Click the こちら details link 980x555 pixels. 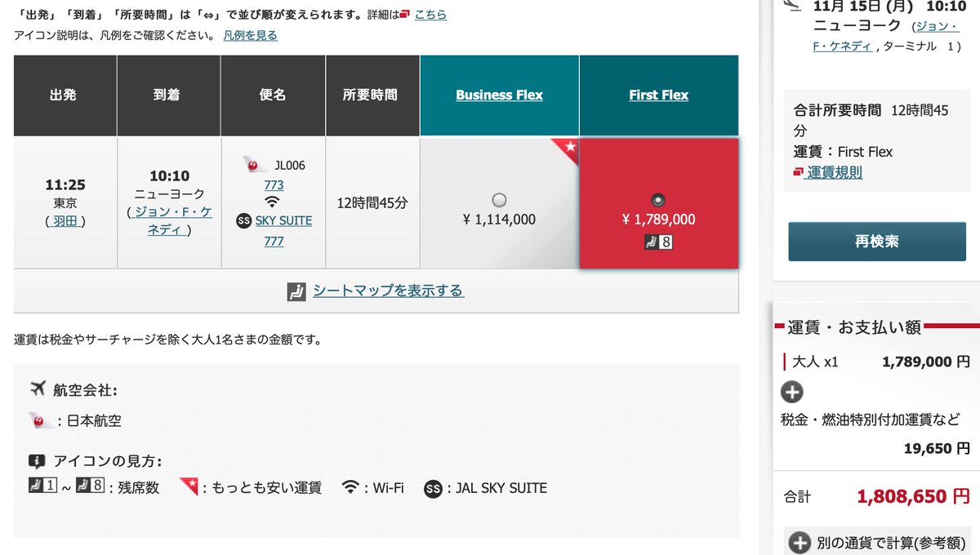(x=430, y=15)
